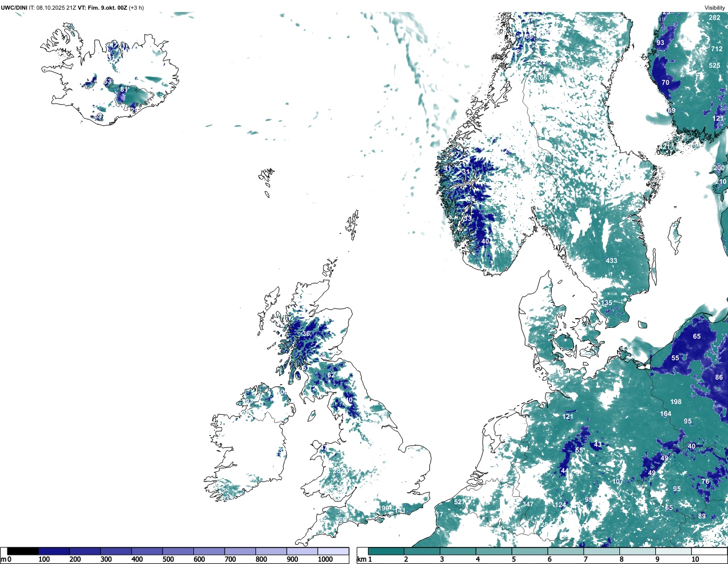This screenshot has height=564, width=728.
Task: Click the black 0–100 m legend swatch
Action: pyautogui.click(x=23, y=551)
